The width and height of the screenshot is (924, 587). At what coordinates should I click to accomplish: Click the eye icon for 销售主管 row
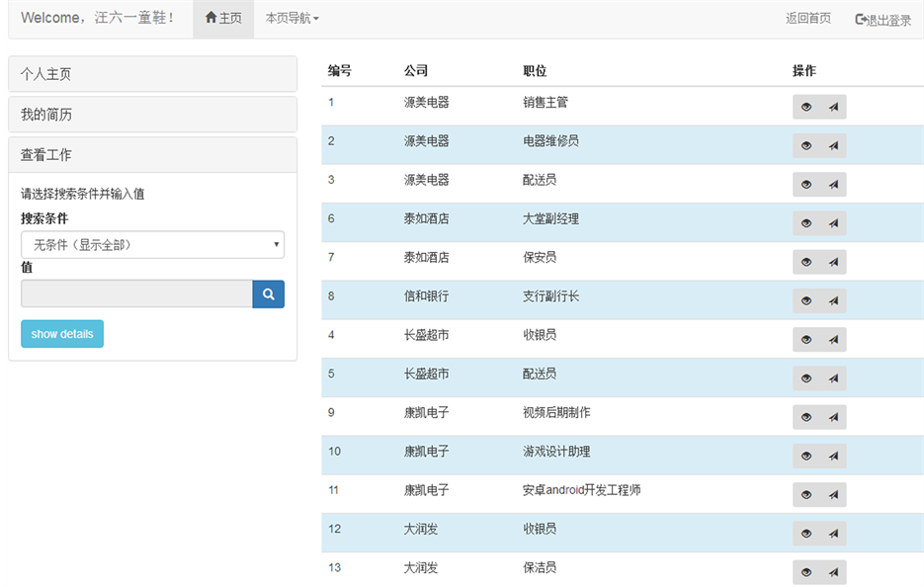point(806,107)
